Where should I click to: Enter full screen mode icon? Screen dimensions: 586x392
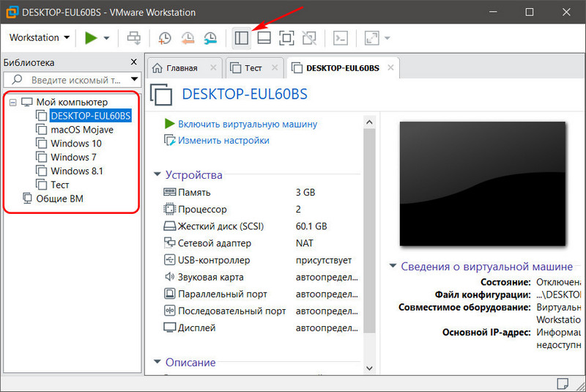pyautogui.click(x=286, y=38)
